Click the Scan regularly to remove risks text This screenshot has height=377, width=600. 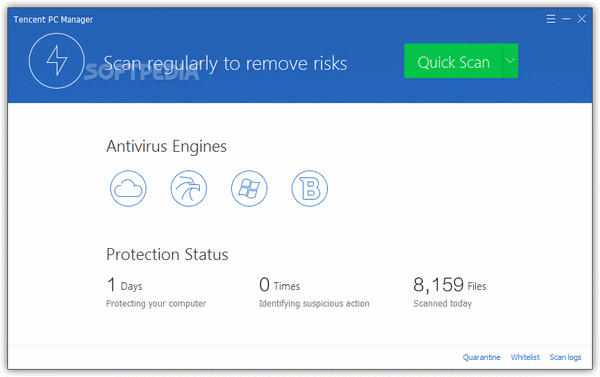pos(225,64)
